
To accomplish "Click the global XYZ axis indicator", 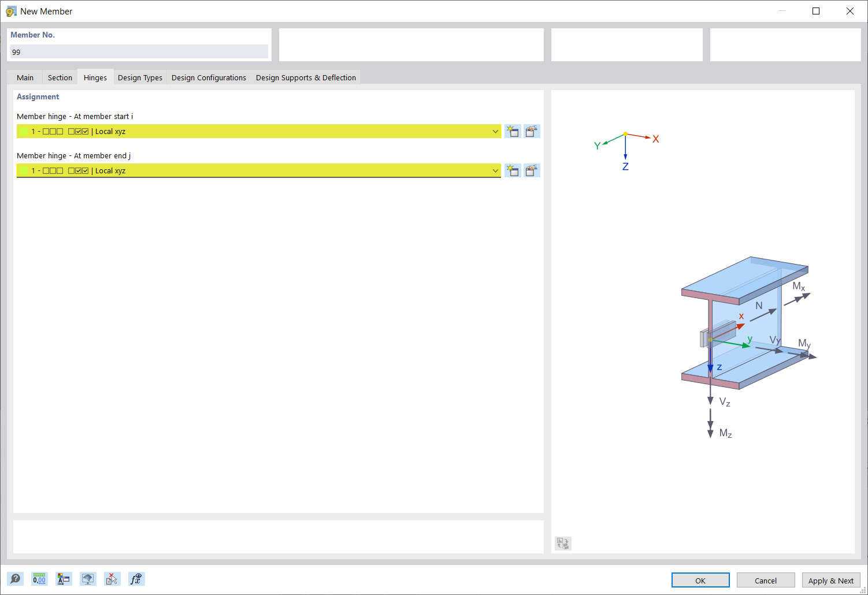I will coord(626,150).
